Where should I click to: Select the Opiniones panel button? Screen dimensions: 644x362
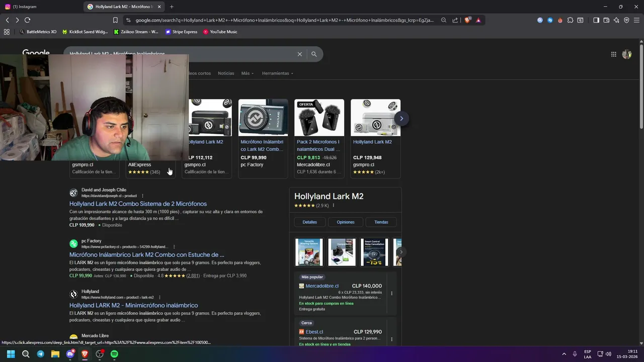click(x=346, y=222)
